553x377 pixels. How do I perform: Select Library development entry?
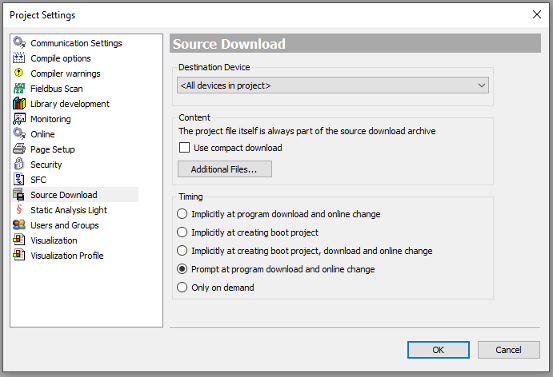(x=70, y=104)
